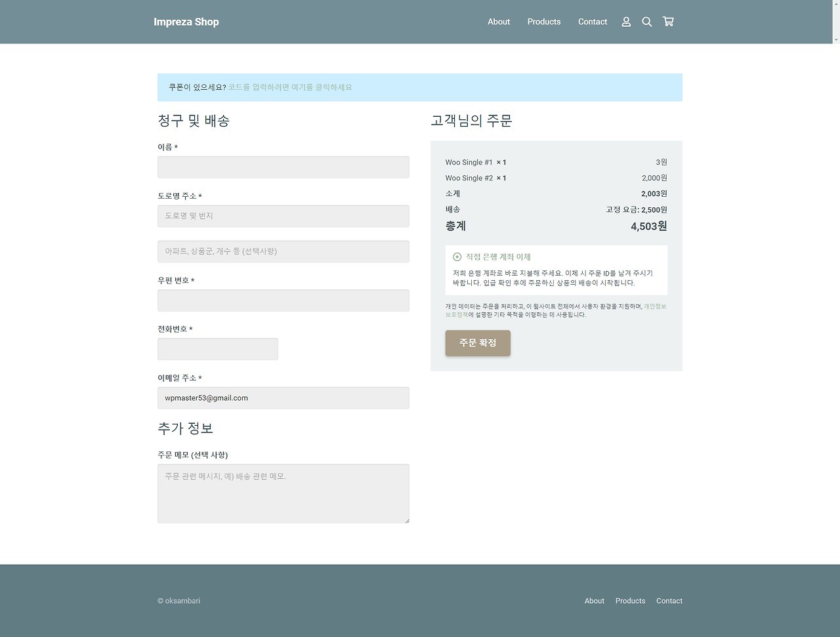Viewport: 840px width, 637px height.
Task: Click the Impreza Shop logo
Action: [x=186, y=22]
